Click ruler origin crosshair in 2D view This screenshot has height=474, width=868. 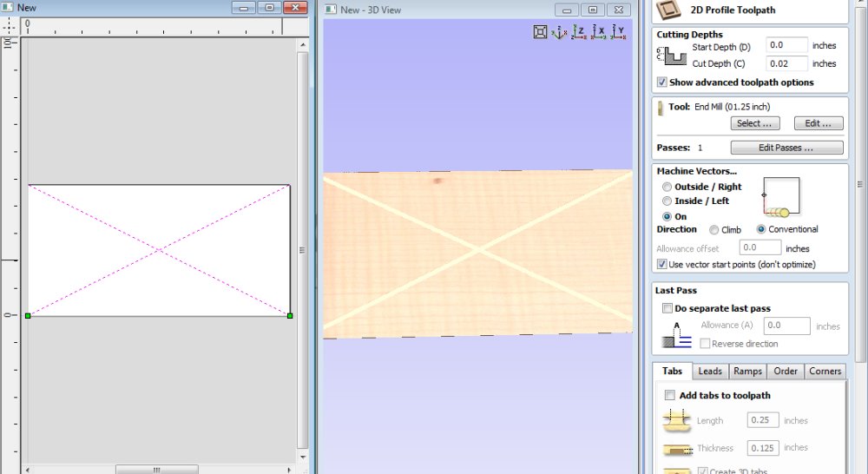[x=8, y=26]
